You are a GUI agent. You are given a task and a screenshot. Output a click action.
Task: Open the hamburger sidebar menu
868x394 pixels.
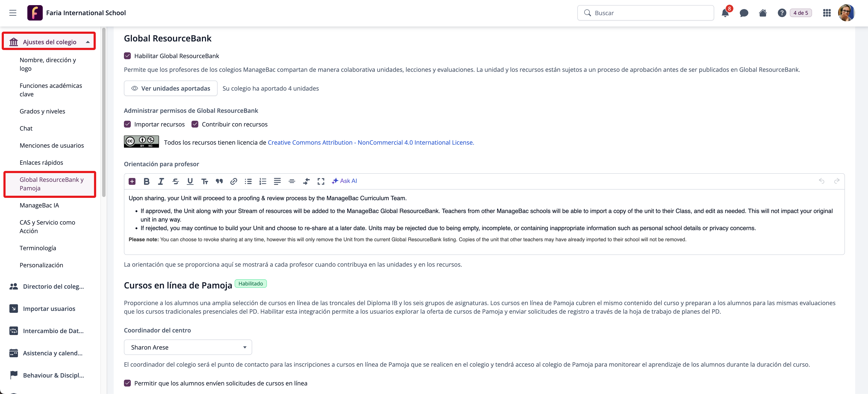(13, 13)
